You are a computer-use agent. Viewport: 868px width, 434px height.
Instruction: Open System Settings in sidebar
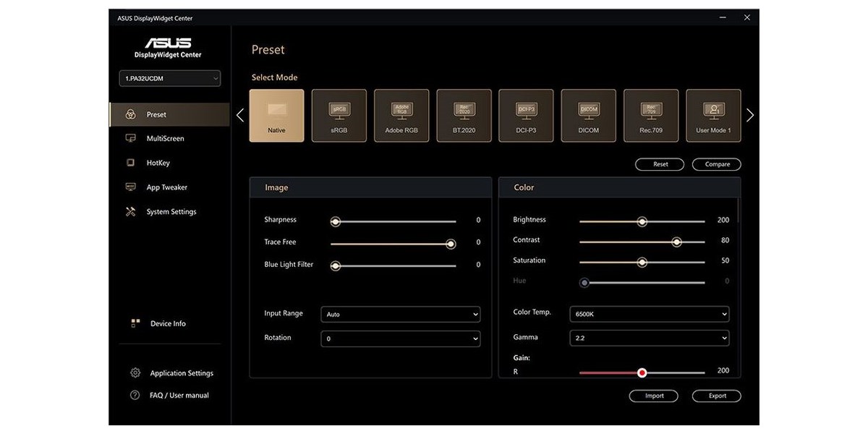[169, 212]
